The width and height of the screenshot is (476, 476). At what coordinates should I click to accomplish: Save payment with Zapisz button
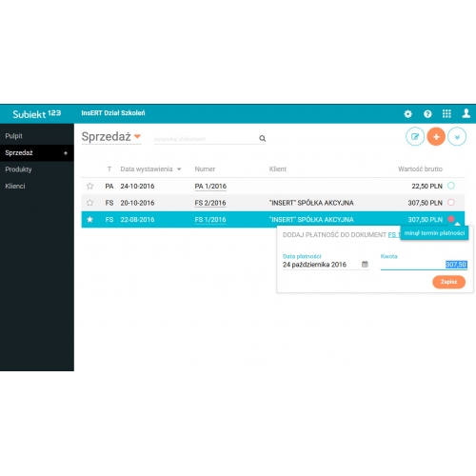pos(448,282)
